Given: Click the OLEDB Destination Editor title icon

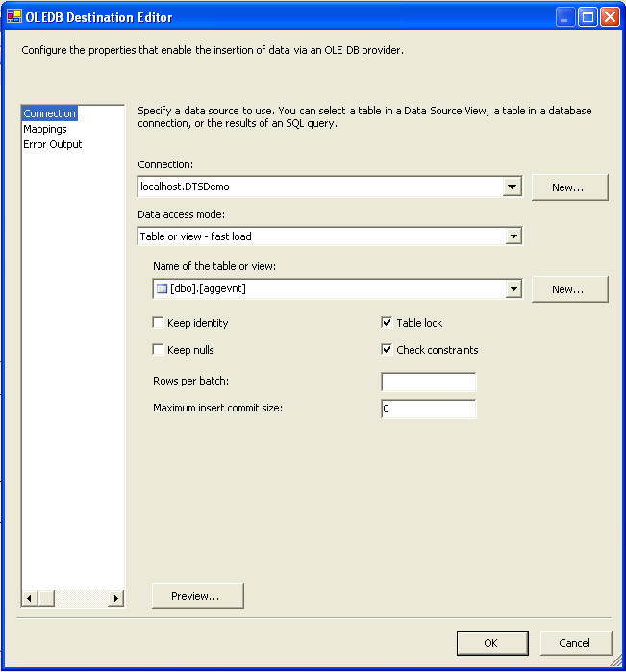Looking at the screenshot, I should pyautogui.click(x=14, y=16).
